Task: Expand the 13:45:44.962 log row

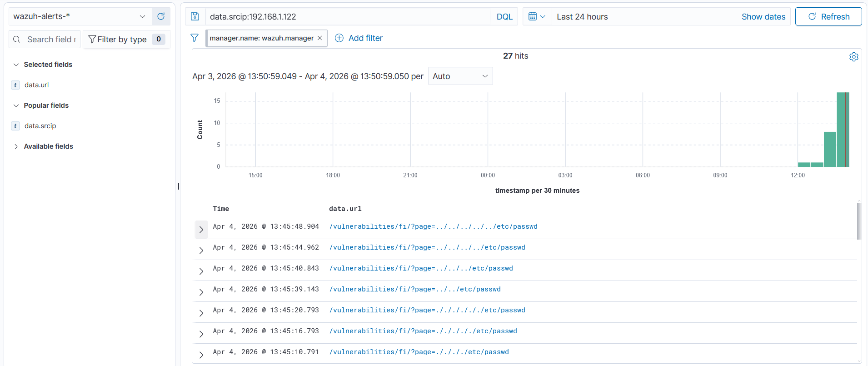Action: pos(201,251)
